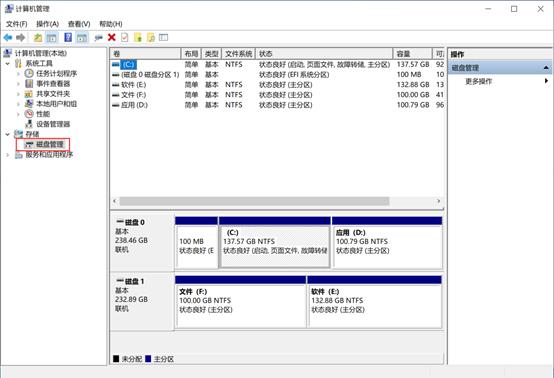
Task: Select the 软件 (E:) volume row
Action: (277, 85)
